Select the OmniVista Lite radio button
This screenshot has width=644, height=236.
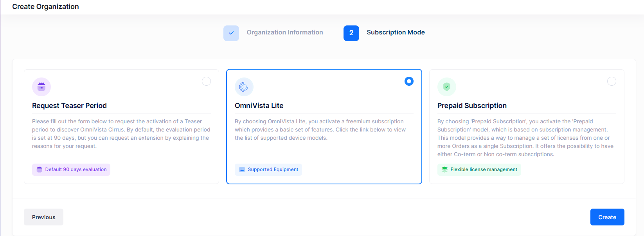(x=409, y=81)
